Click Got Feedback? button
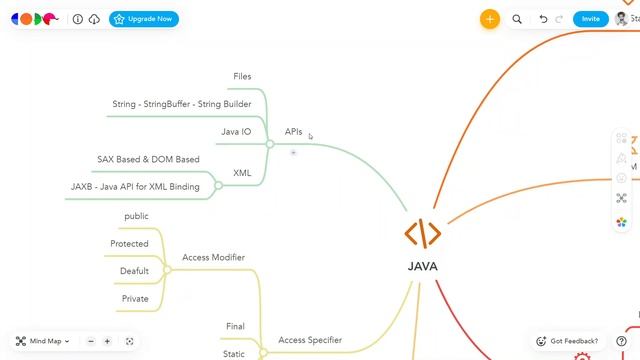 click(x=567, y=341)
